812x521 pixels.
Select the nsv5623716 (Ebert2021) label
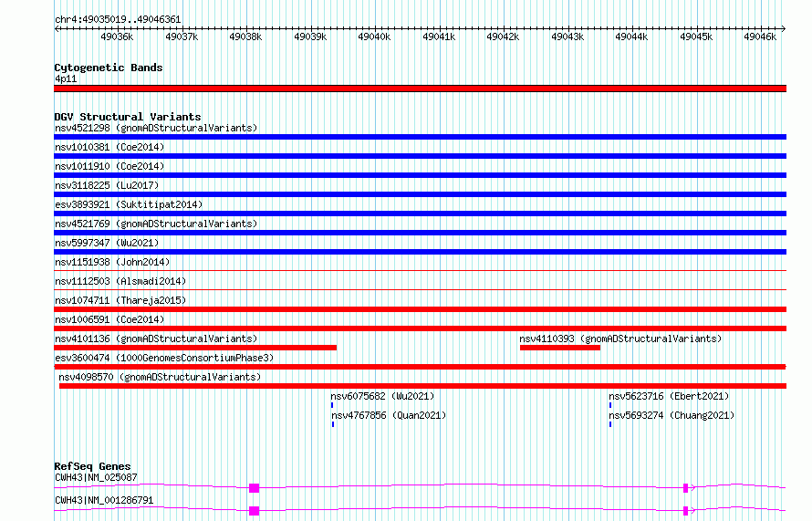[669, 396]
